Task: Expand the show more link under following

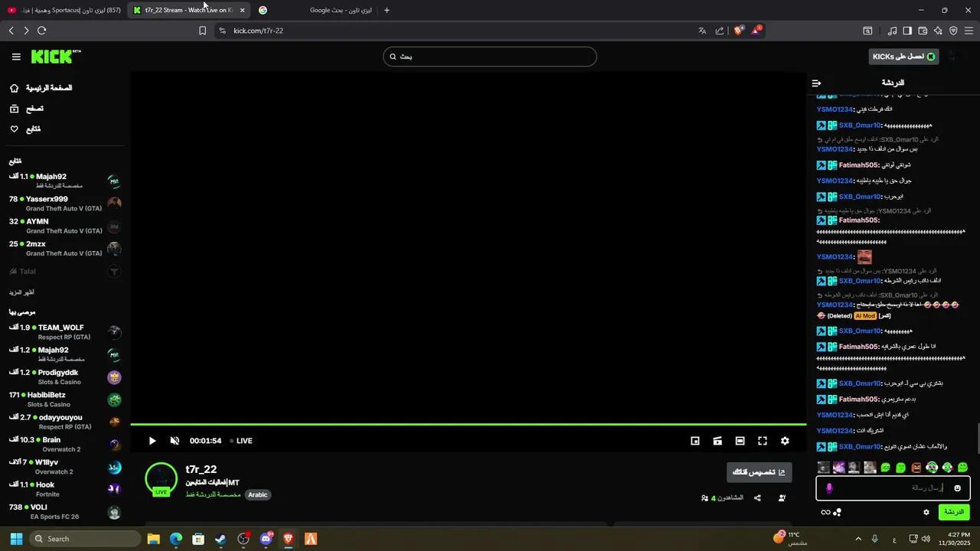Action: click(x=21, y=292)
